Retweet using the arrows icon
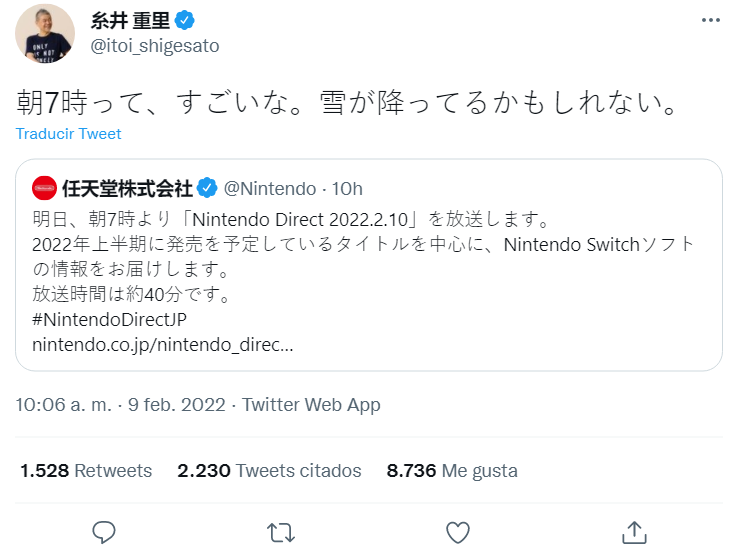The image size is (735, 560). (281, 531)
